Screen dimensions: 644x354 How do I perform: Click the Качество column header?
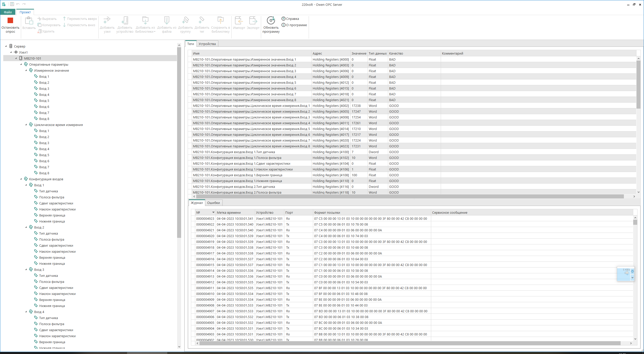[396, 53]
